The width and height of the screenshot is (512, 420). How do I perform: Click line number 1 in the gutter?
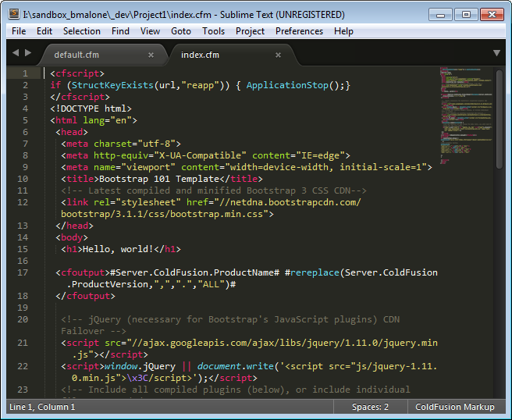click(x=25, y=73)
